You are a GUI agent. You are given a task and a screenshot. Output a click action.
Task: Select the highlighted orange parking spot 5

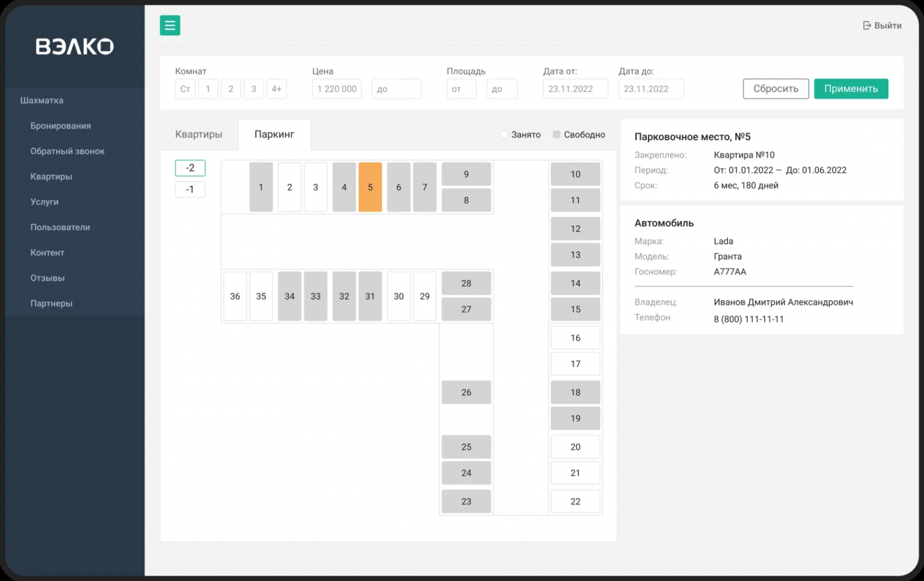[370, 187]
